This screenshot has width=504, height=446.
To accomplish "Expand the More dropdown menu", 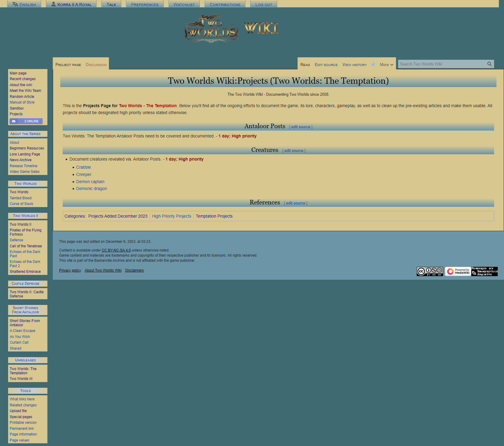I will (386, 65).
